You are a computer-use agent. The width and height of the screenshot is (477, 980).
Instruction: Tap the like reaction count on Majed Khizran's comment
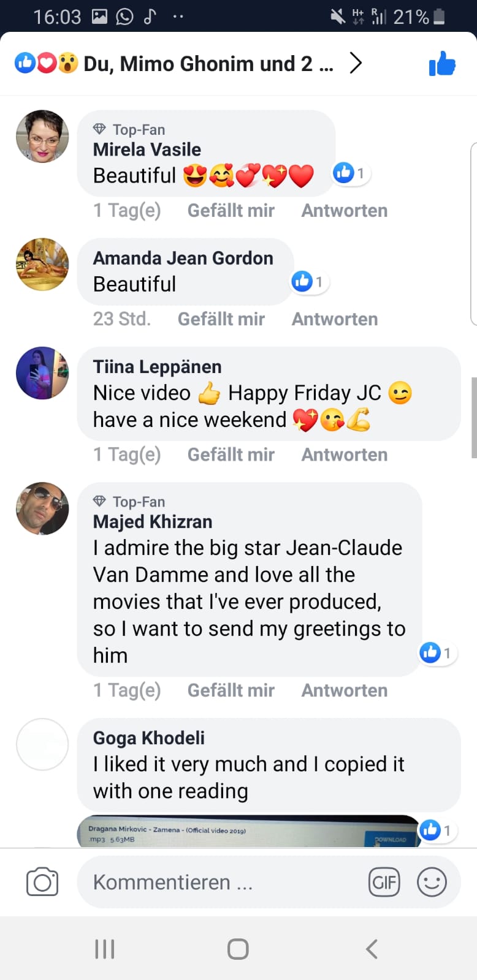(438, 653)
